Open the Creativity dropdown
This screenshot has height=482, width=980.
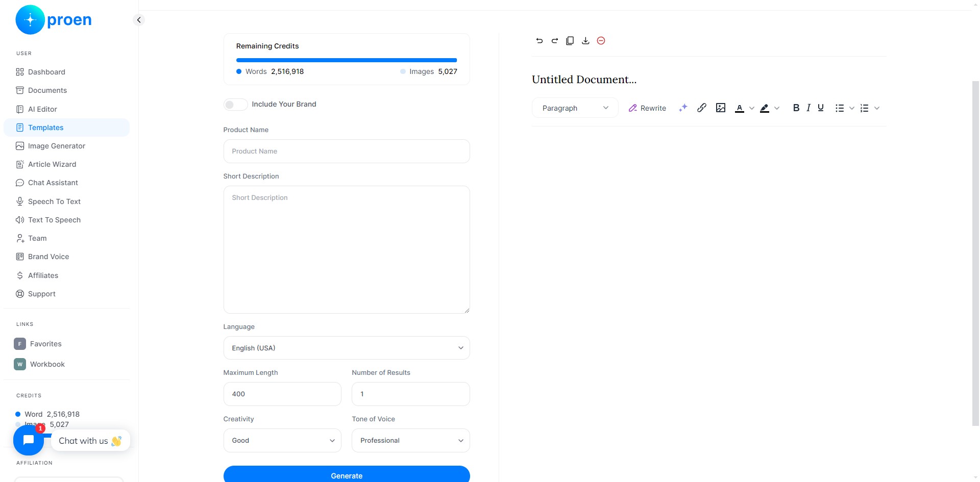pyautogui.click(x=282, y=441)
